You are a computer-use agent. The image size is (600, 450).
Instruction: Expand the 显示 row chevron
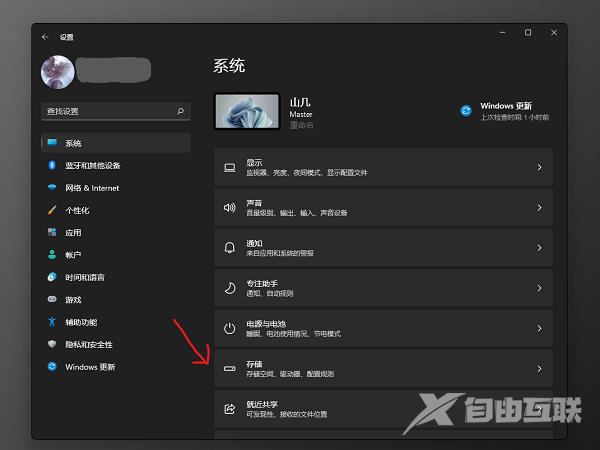coord(539,167)
